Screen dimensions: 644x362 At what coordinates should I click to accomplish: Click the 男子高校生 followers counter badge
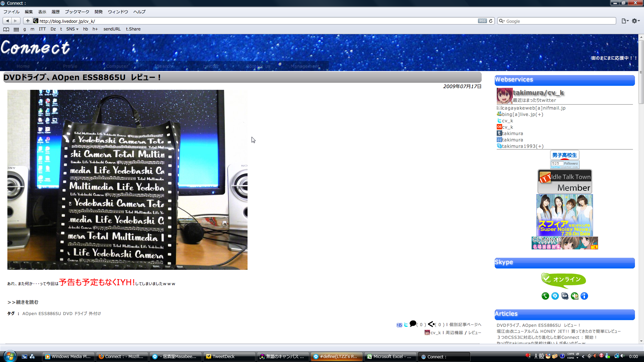pyautogui.click(x=565, y=160)
